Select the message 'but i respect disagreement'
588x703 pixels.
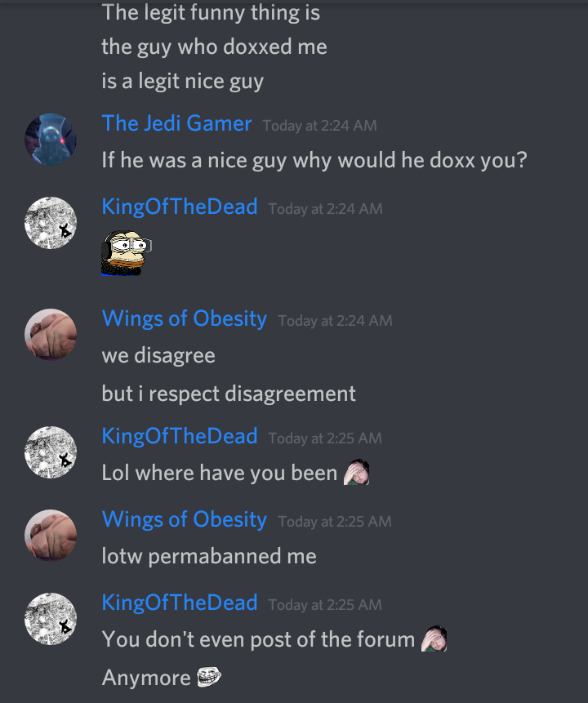click(x=229, y=394)
